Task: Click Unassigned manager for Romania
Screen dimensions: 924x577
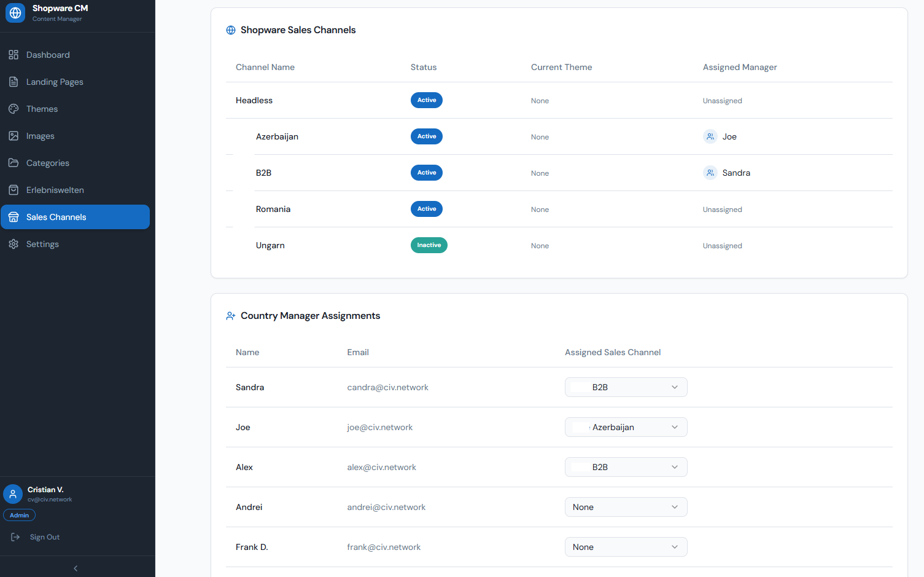Action: (723, 210)
